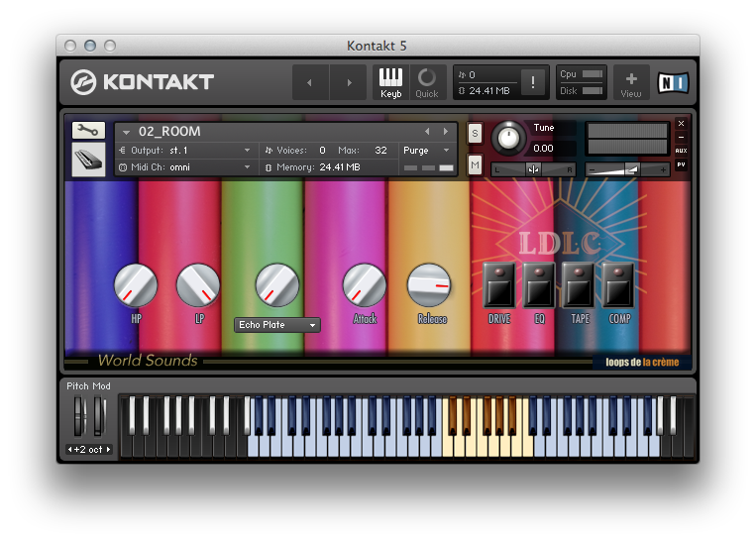The width and height of the screenshot is (756, 542).
Task: Toggle the Keyb on-screen keyboard button
Action: tap(390, 82)
